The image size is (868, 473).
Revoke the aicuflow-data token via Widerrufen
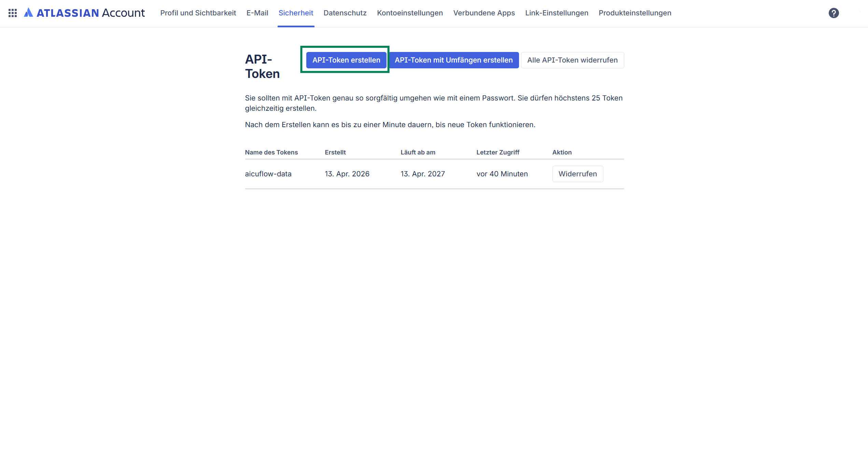[577, 174]
